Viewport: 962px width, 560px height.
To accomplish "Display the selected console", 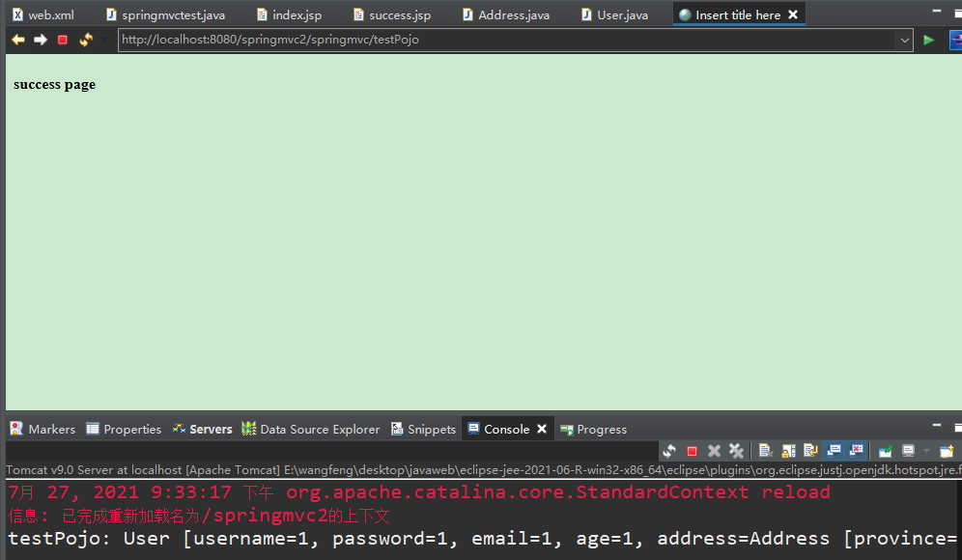I will point(909,452).
